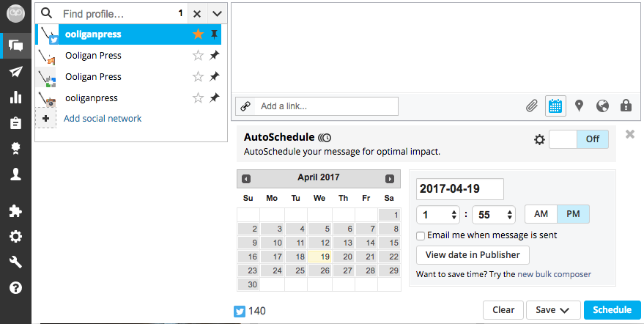Viewport: 644px width, 324px height.
Task: Clear selected profiles with the X button
Action: point(197,14)
